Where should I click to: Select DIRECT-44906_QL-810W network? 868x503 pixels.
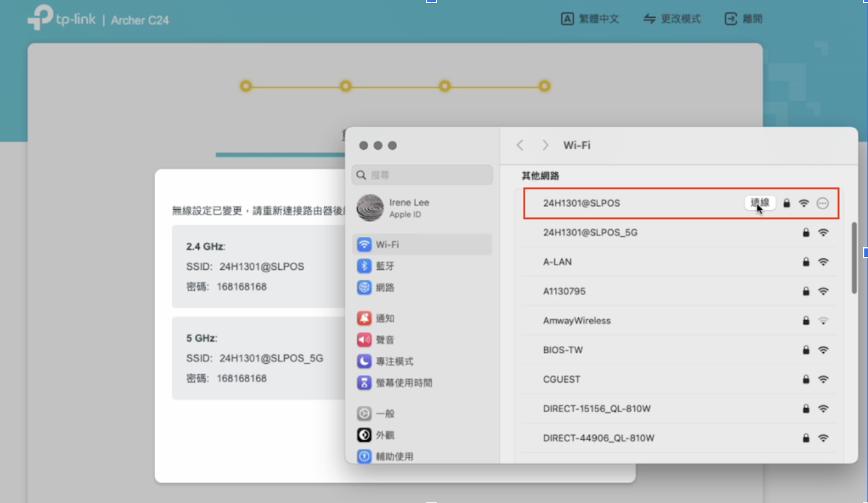pyautogui.click(x=680, y=439)
